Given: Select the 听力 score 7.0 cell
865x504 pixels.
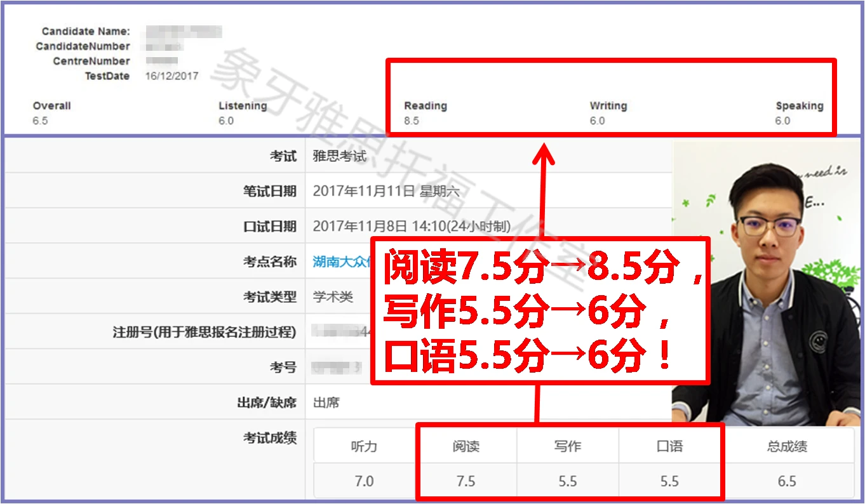Looking at the screenshot, I should [363, 481].
